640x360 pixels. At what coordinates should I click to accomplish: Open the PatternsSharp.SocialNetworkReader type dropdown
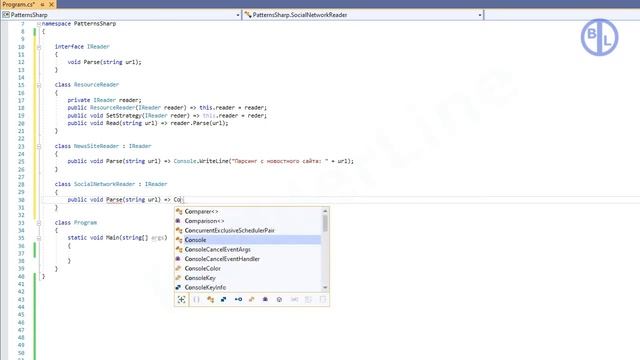(x=480, y=15)
